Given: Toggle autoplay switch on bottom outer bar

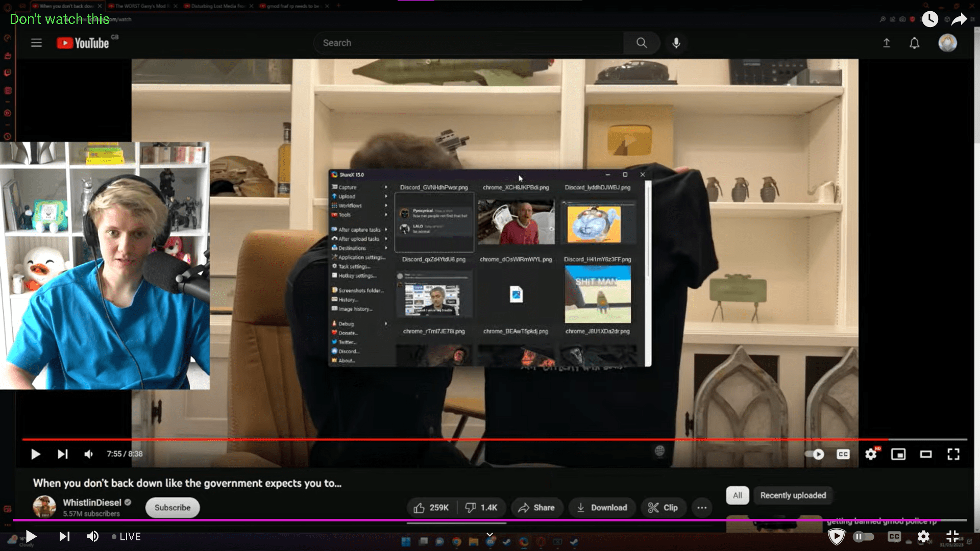Looking at the screenshot, I should [863, 537].
